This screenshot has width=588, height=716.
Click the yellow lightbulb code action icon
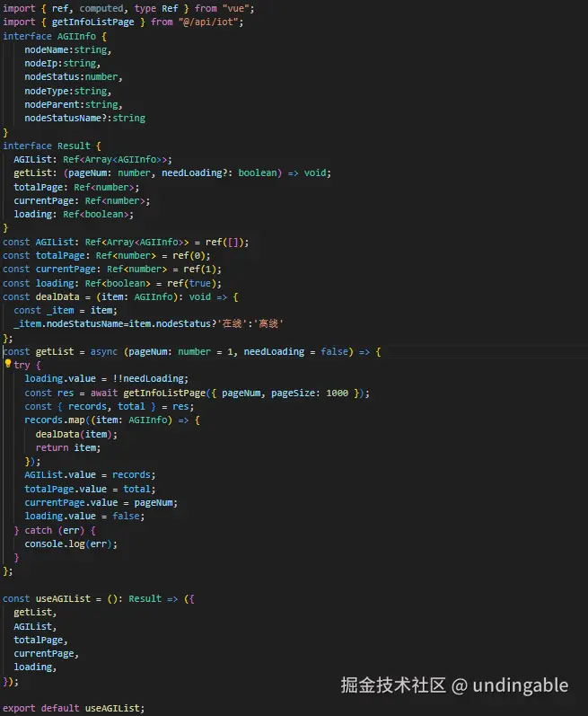[7, 365]
